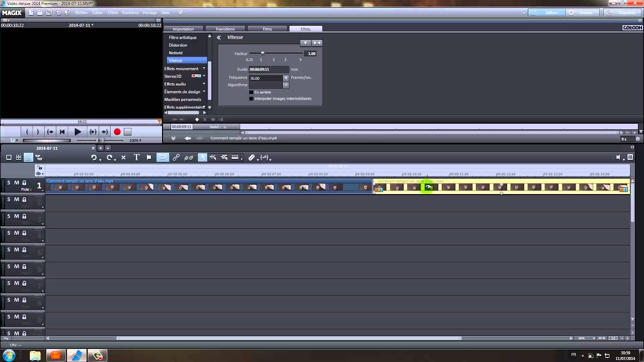This screenshot has width=644, height=362.
Task: Open the Partage menu
Action: tap(150, 13)
